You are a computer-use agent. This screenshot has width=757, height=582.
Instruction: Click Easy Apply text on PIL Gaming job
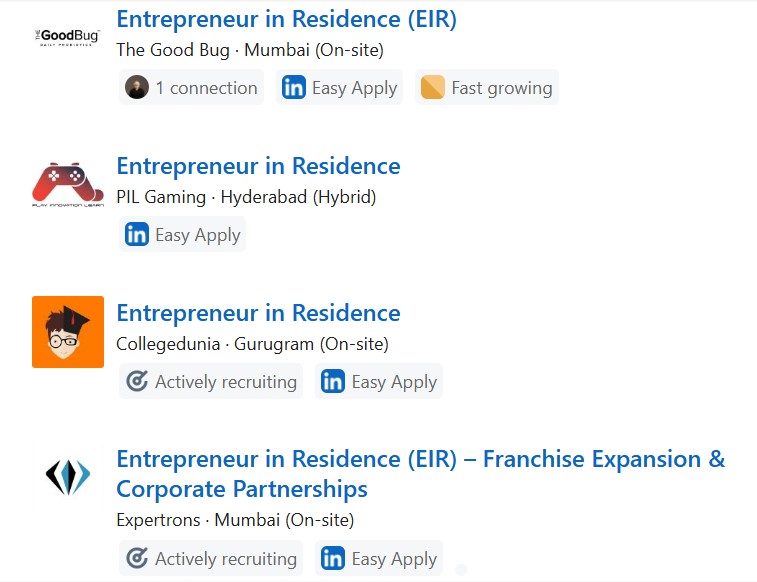198,235
